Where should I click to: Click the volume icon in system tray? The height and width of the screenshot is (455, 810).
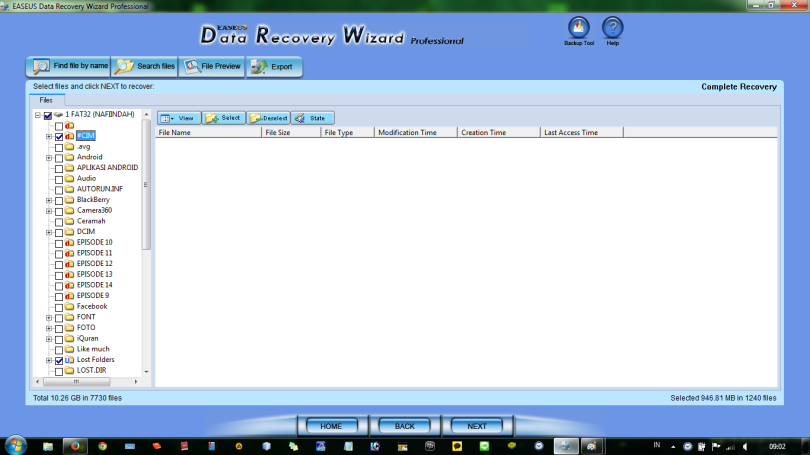tap(745, 446)
